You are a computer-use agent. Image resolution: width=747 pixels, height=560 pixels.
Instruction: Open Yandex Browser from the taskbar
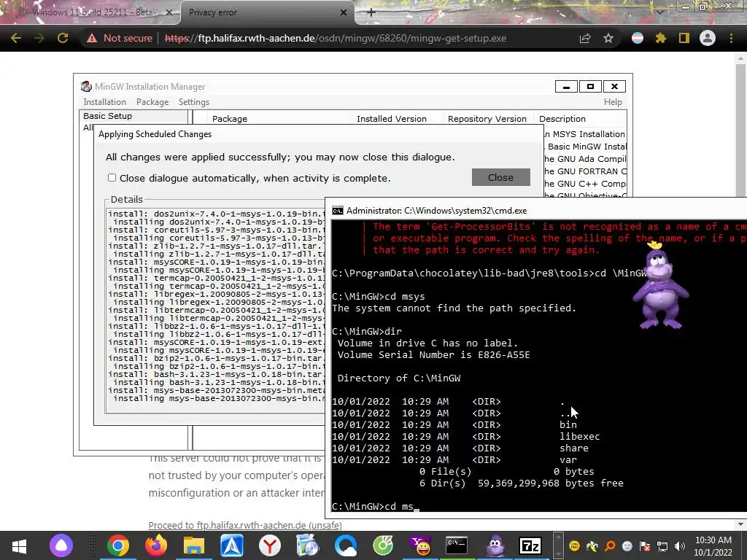click(270, 545)
